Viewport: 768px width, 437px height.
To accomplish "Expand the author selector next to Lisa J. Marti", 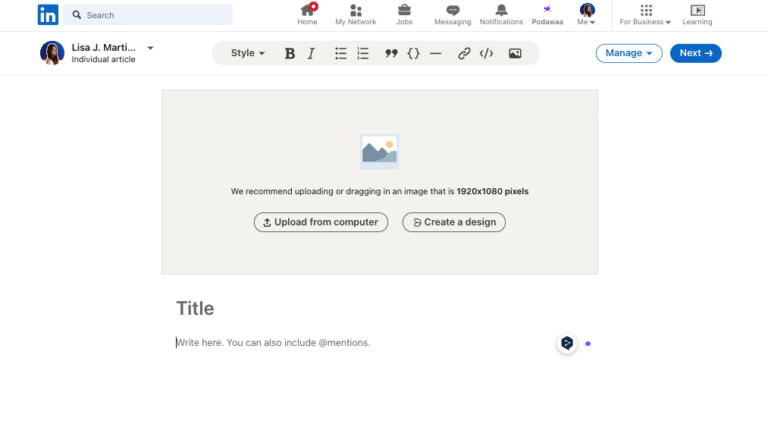I will [150, 48].
